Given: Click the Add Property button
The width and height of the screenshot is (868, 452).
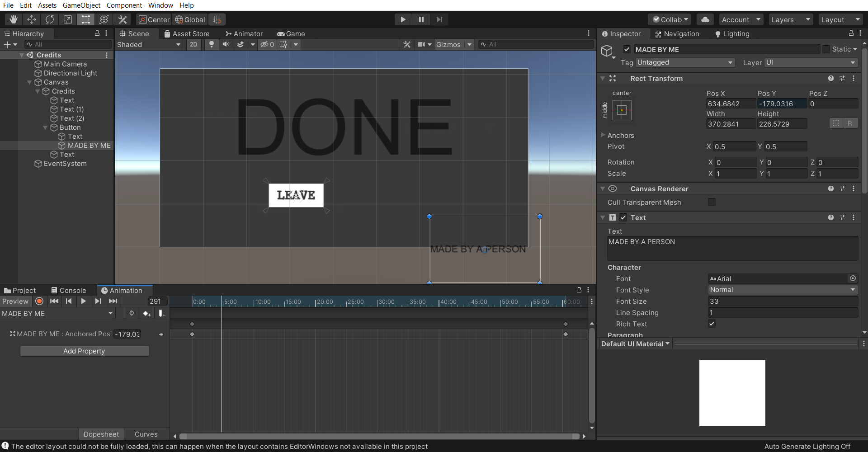Looking at the screenshot, I should (x=85, y=351).
